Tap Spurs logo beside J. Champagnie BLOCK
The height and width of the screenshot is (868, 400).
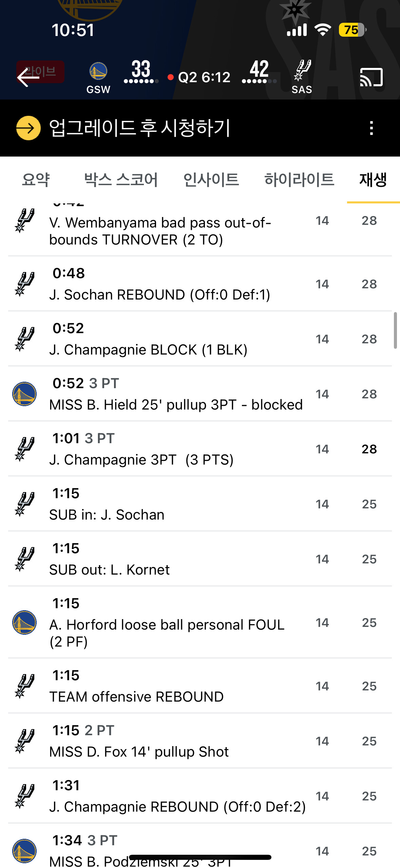point(24,339)
